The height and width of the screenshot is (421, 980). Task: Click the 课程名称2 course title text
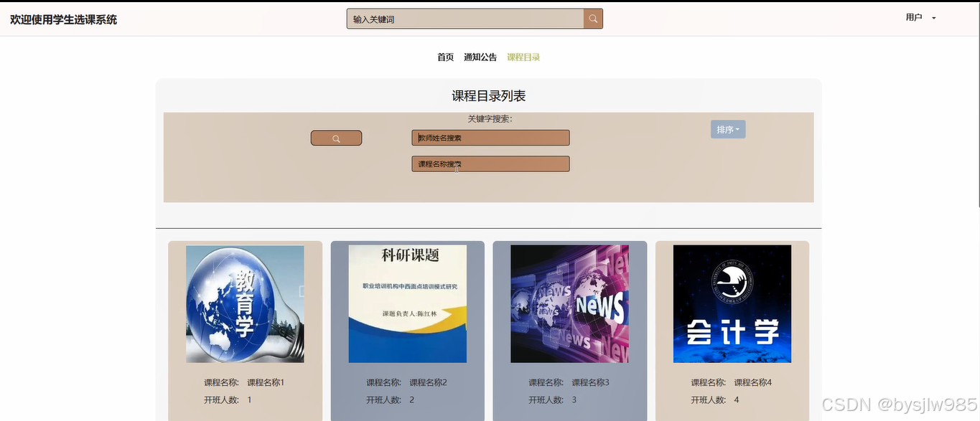coord(429,382)
